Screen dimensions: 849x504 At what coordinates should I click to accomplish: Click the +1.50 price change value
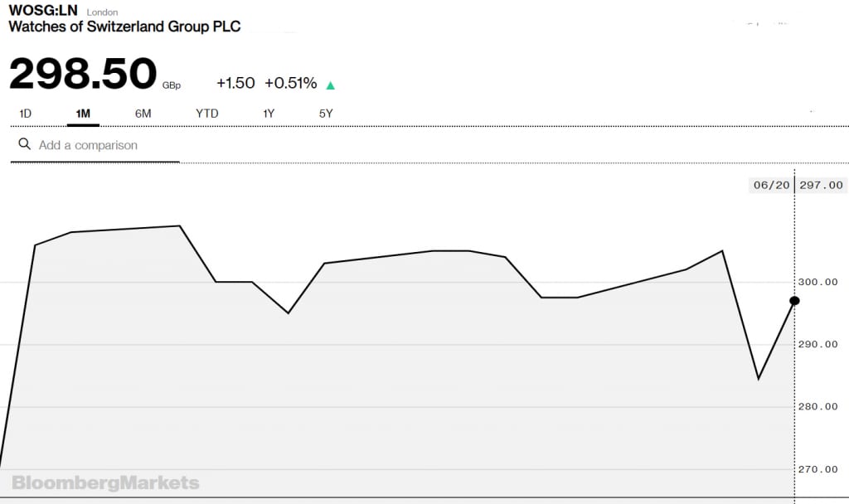click(235, 83)
